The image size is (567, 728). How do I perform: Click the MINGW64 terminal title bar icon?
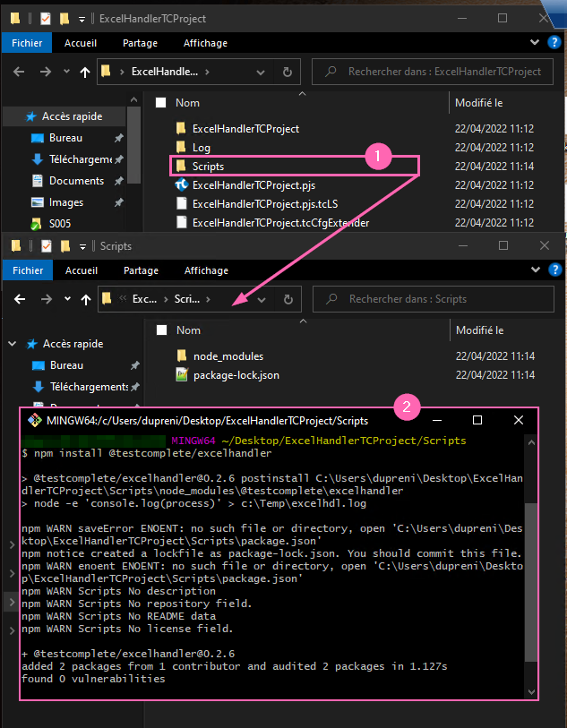point(34,421)
